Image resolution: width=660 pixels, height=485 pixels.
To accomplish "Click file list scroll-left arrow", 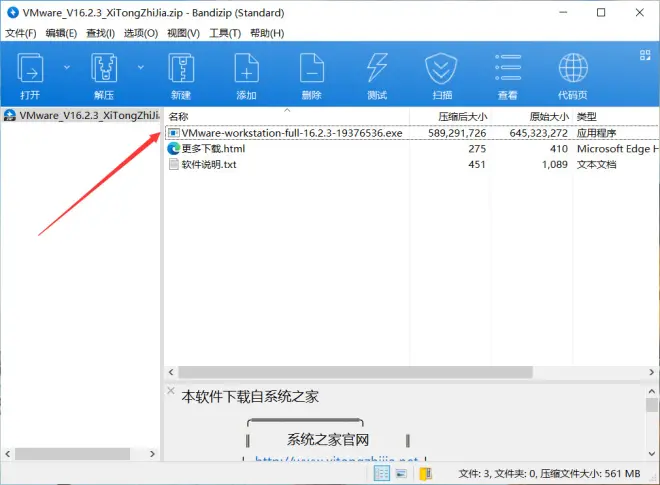I will [171, 372].
